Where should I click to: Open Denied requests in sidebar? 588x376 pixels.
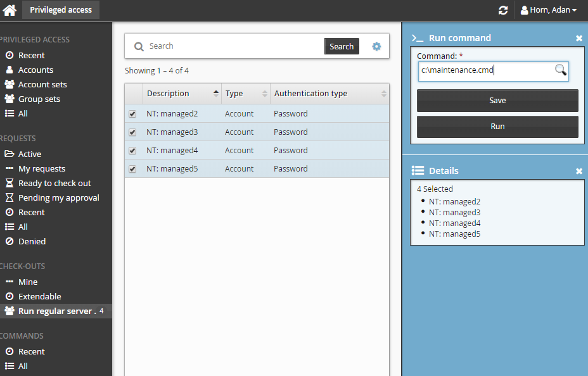(32, 241)
